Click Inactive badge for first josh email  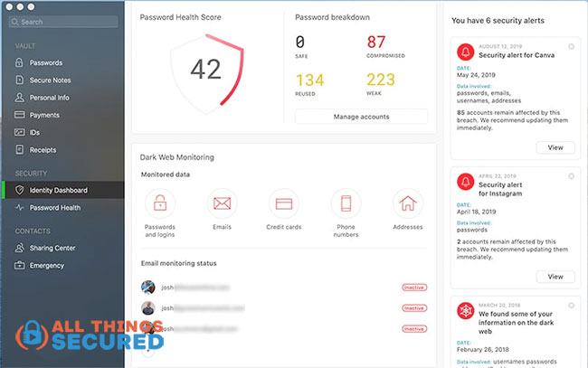(414, 288)
